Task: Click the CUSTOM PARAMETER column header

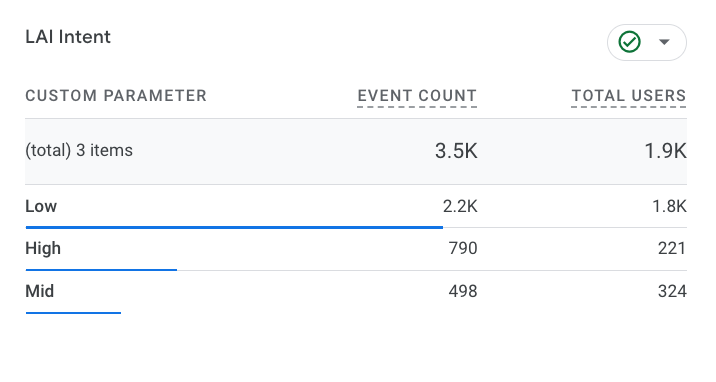Action: pyautogui.click(x=116, y=96)
